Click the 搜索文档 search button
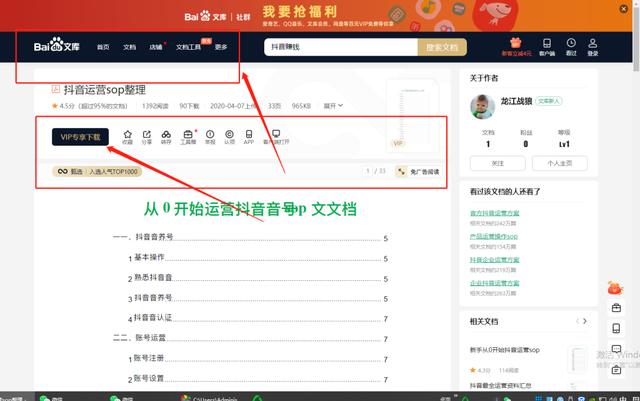640x401 pixels. tap(442, 47)
